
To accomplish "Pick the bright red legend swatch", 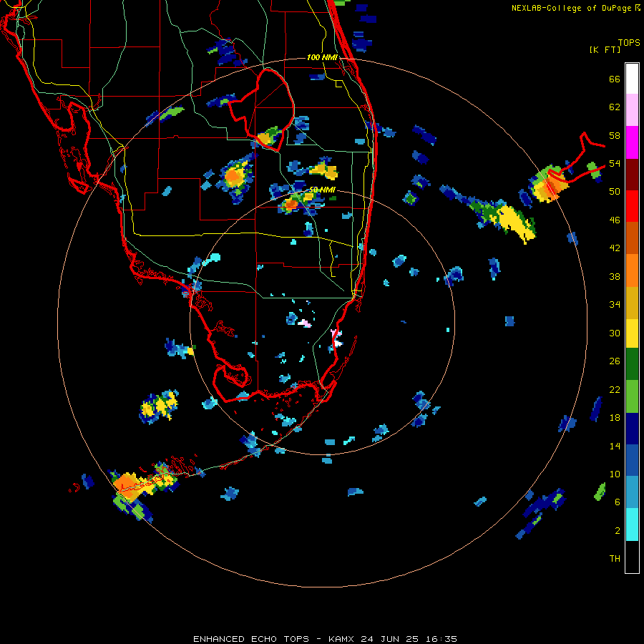I will 632,206.
